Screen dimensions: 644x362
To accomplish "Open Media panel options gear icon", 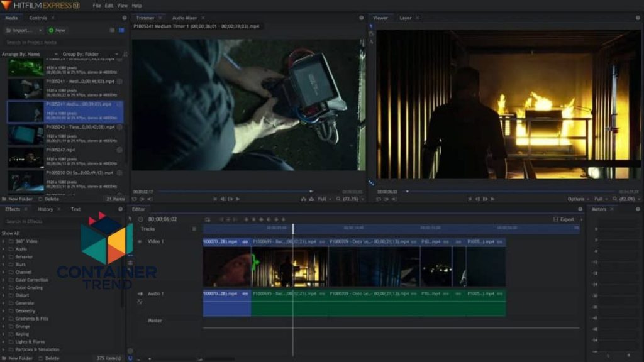I will pyautogui.click(x=125, y=18).
